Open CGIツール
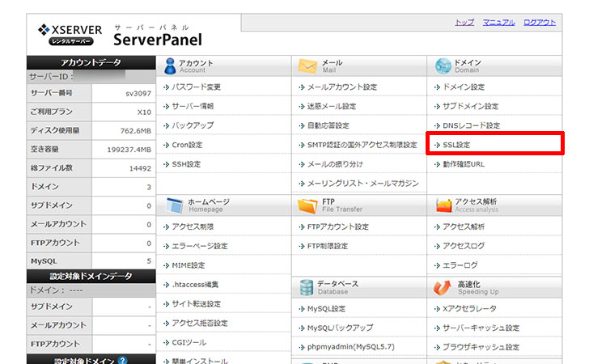 [189, 343]
